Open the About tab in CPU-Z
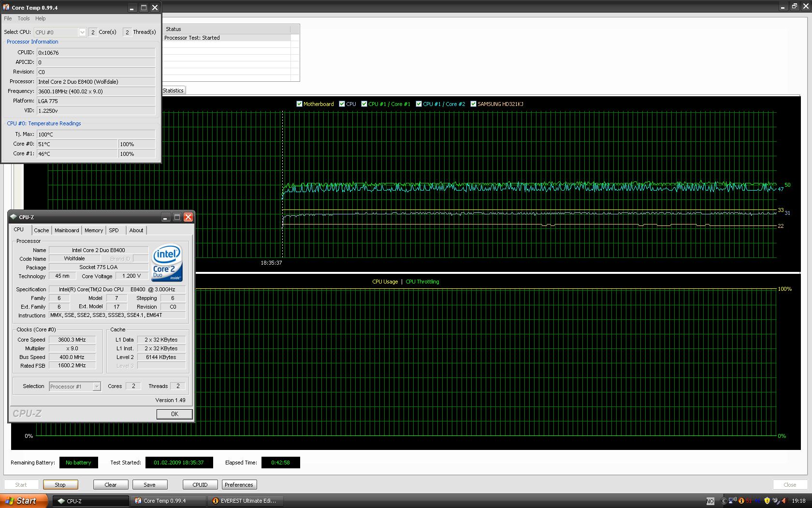Viewport: 812px width, 508px height. (136, 230)
